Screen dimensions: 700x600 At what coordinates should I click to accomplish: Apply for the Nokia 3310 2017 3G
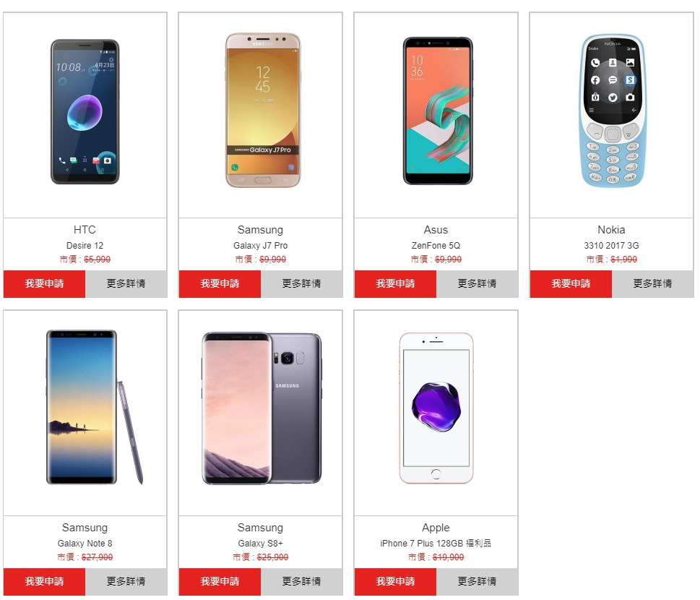click(x=571, y=283)
